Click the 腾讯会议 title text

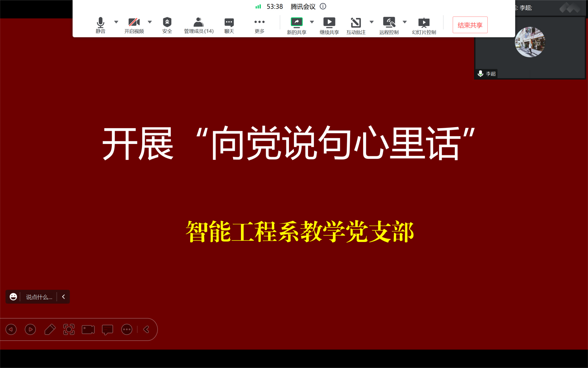(x=303, y=6)
